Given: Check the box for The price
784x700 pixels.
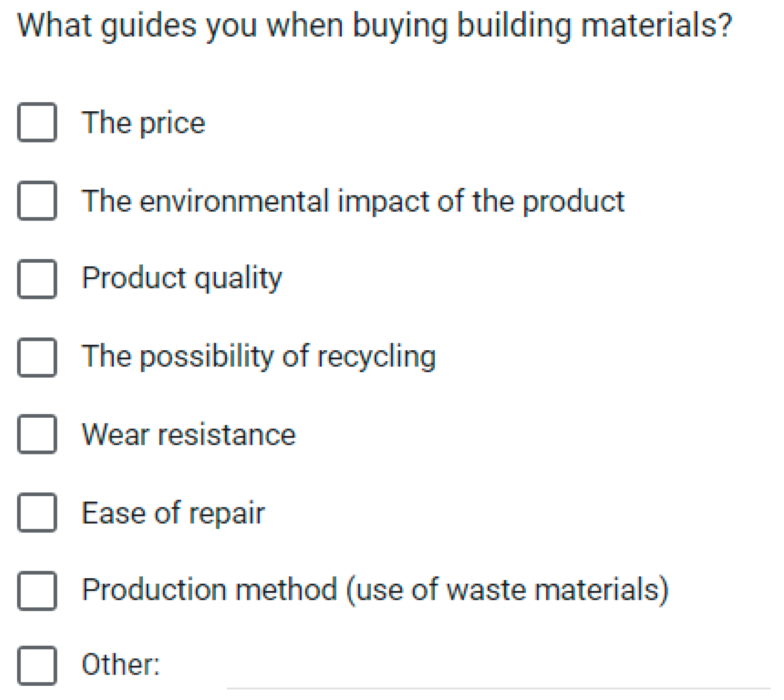Looking at the screenshot, I should pos(37,122).
